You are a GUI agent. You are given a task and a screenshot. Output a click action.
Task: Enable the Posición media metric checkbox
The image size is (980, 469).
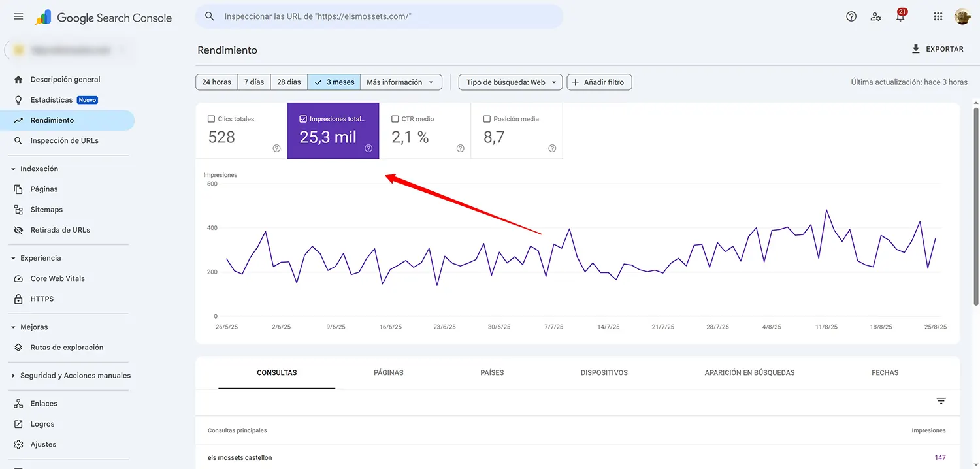pyautogui.click(x=487, y=118)
